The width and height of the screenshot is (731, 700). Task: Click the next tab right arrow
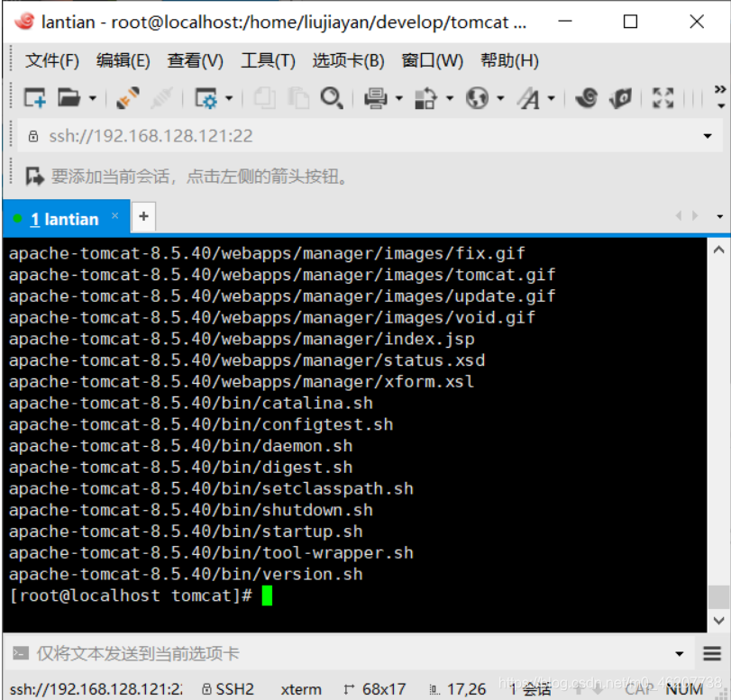[x=695, y=216]
